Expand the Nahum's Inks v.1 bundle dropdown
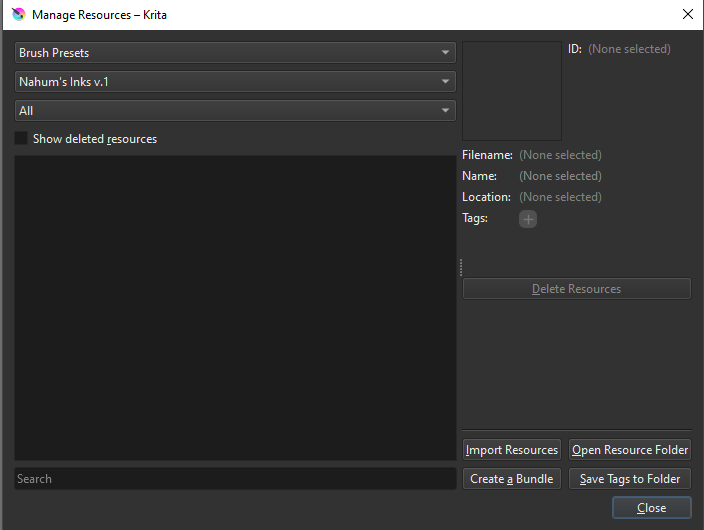The width and height of the screenshot is (704, 530). tap(235, 82)
